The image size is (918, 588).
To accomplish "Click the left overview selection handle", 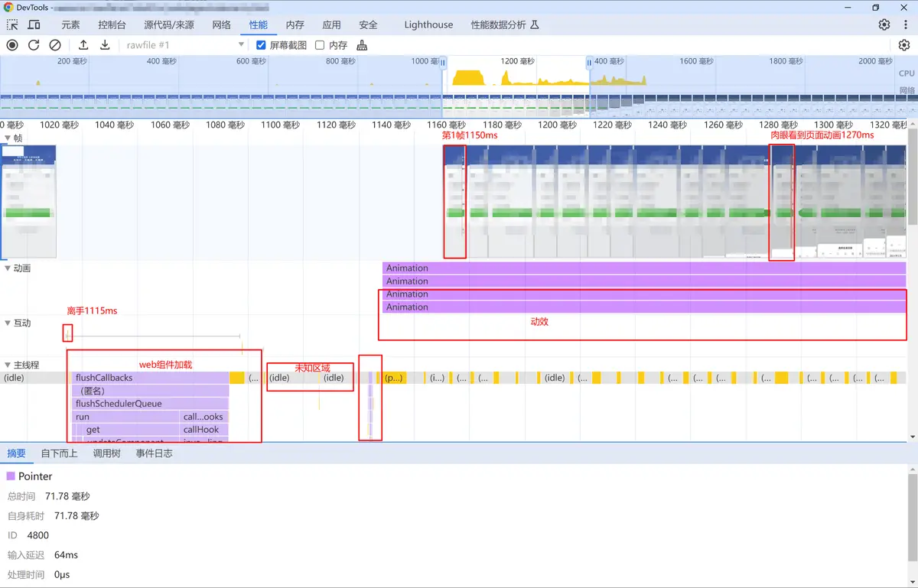I will pos(442,62).
